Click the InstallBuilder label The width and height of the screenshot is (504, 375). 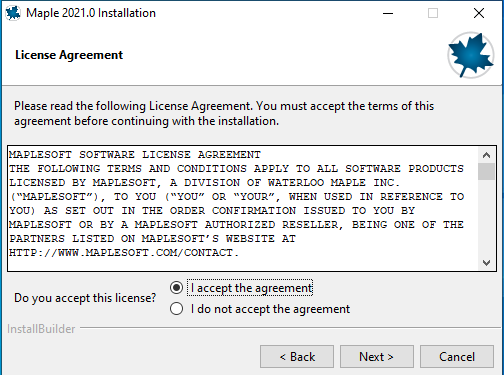pos(41,329)
